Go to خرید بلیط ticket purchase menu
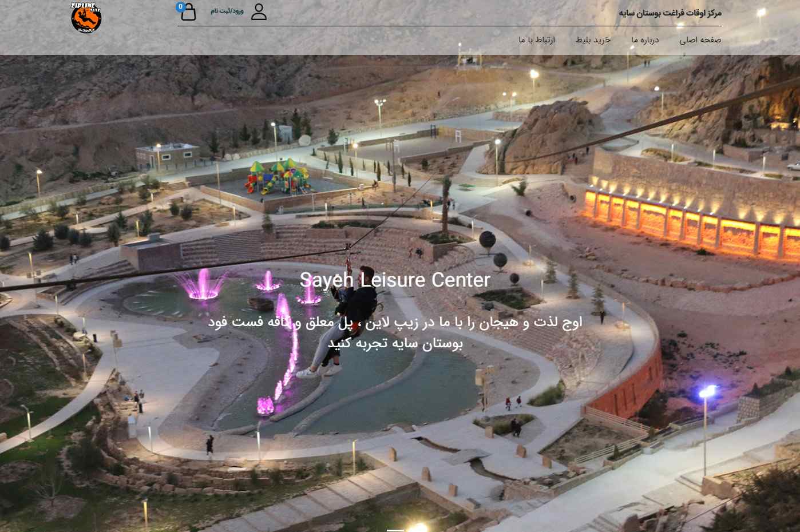 [x=593, y=40]
